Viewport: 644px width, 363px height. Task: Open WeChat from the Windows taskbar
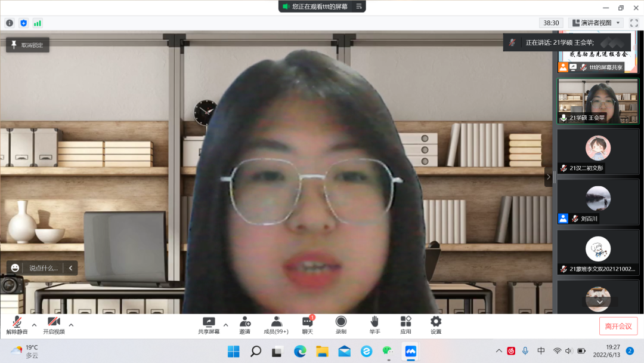tap(388, 351)
